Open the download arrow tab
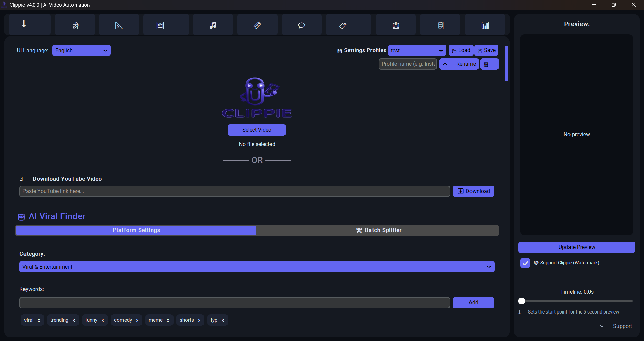The height and width of the screenshot is (341, 644). [30, 24]
